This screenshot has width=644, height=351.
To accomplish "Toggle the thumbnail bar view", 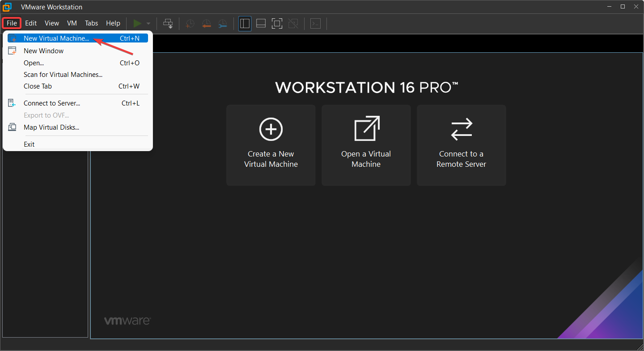I will (261, 23).
